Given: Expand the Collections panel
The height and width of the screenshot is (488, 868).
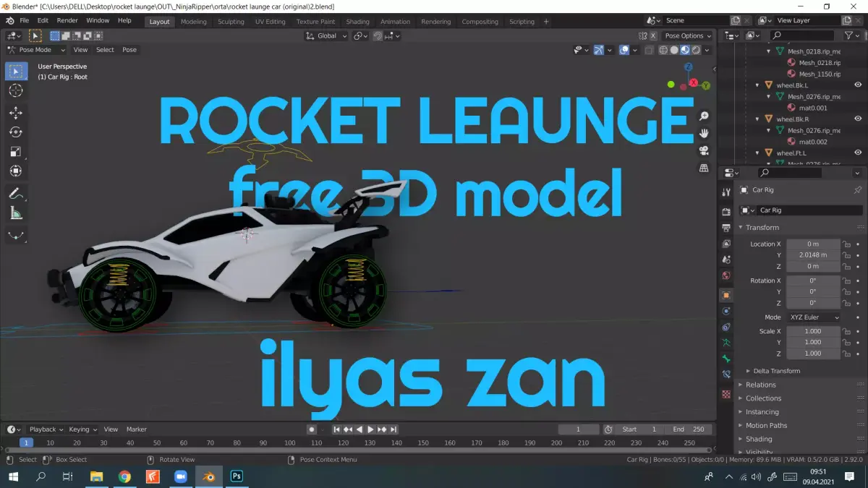Looking at the screenshot, I should tap(763, 398).
